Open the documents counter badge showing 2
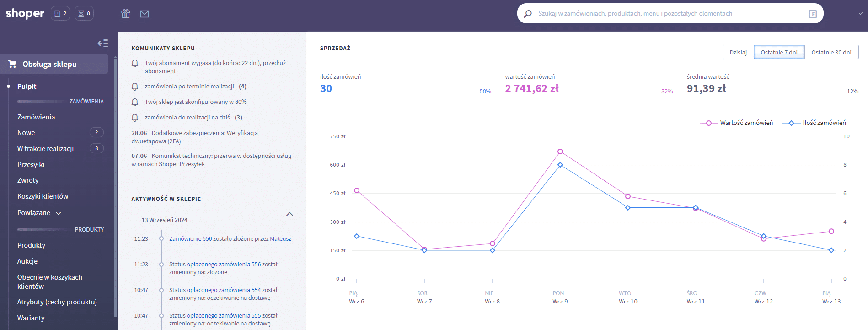 click(60, 14)
